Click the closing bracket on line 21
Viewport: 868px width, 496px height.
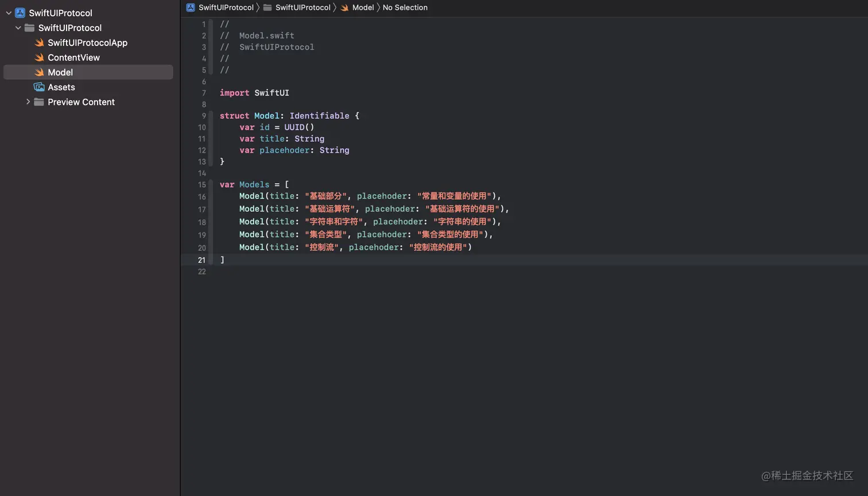222,260
